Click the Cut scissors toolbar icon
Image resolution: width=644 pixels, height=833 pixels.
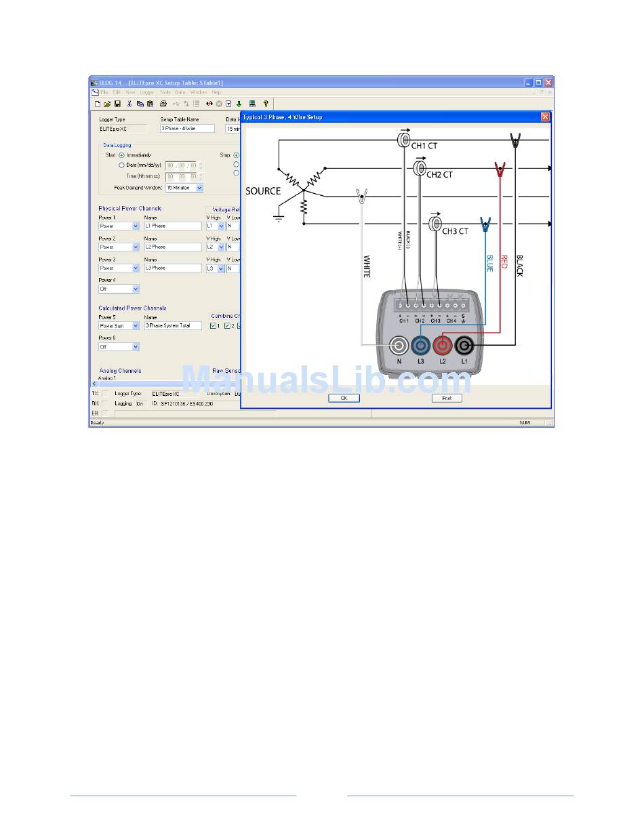(129, 104)
